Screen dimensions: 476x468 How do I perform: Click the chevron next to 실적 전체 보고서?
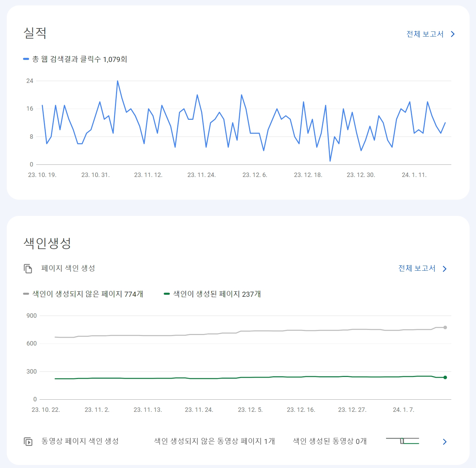pos(453,34)
